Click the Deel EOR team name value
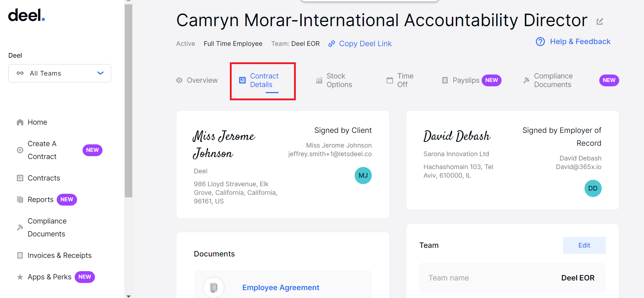Screen dimensions: 644x298 click(578, 278)
